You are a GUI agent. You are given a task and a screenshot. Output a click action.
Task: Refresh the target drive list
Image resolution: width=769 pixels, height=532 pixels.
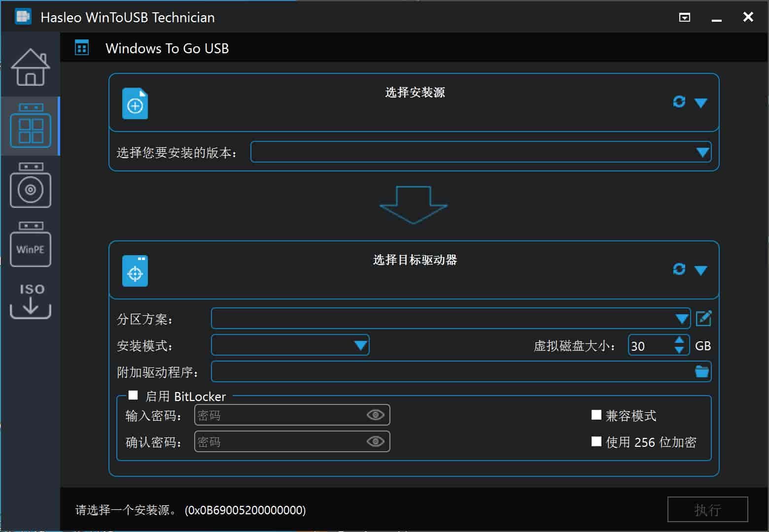point(679,269)
